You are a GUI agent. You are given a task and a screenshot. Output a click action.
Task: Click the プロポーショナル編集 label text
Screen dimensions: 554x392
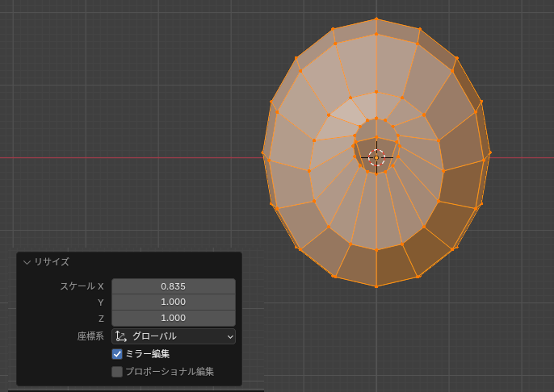click(x=170, y=372)
